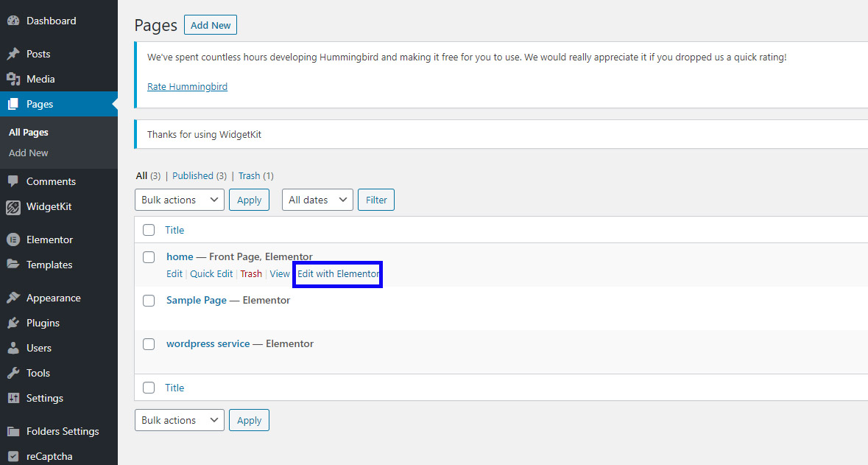The image size is (868, 465).
Task: Toggle the select-all checkbox in table header
Action: (x=149, y=230)
